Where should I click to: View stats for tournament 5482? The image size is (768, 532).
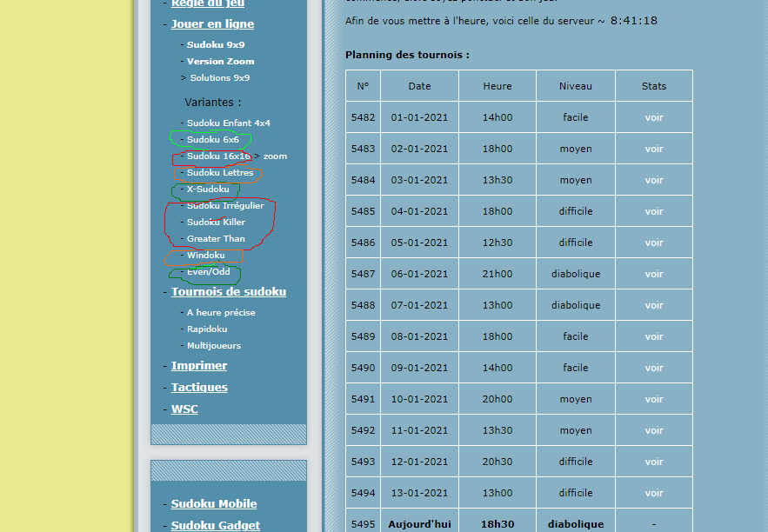(654, 117)
